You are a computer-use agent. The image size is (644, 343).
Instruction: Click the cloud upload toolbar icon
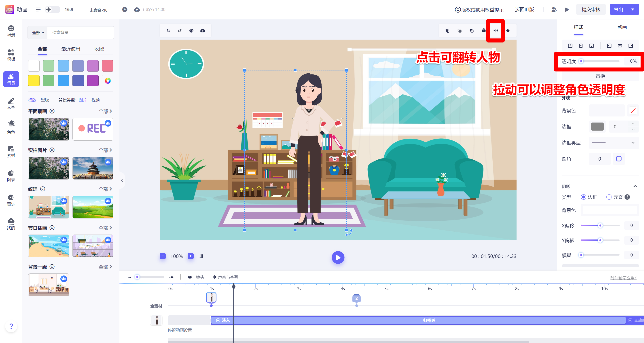tap(203, 30)
